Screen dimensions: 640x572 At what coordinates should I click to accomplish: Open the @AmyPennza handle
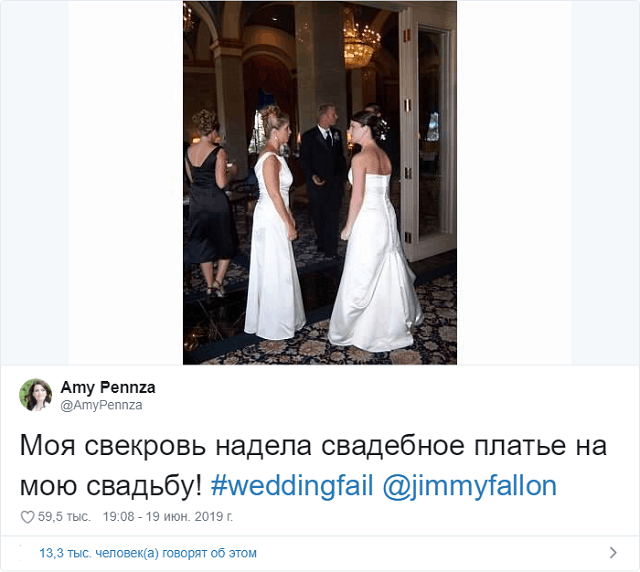tap(101, 405)
